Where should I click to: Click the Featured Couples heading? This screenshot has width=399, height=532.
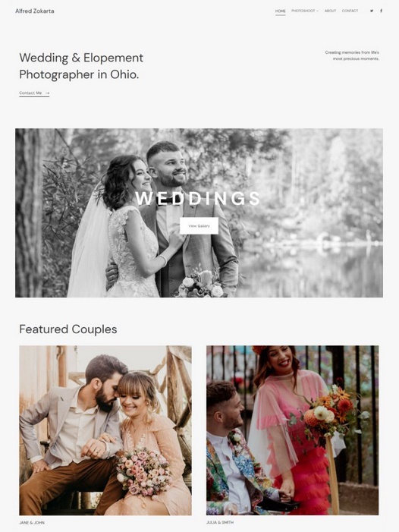point(68,329)
